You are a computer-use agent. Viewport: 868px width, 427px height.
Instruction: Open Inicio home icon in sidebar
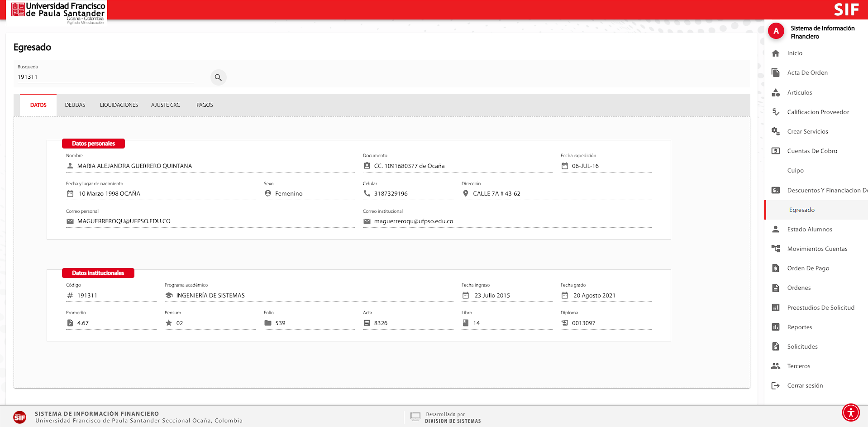point(776,53)
